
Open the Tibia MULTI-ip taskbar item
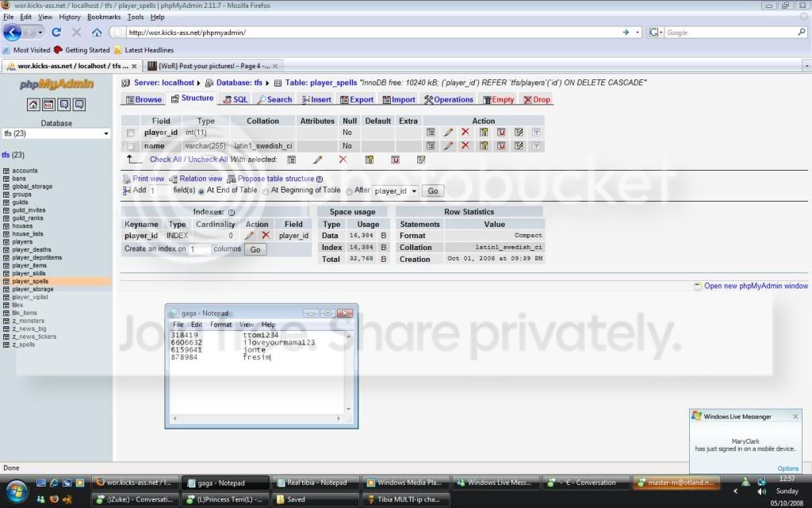coord(406,500)
